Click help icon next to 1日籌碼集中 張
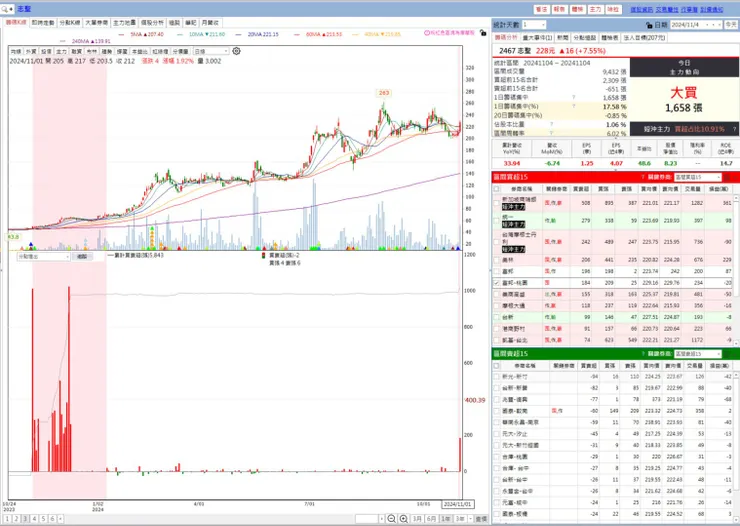This screenshot has height=526, width=740. [574, 97]
